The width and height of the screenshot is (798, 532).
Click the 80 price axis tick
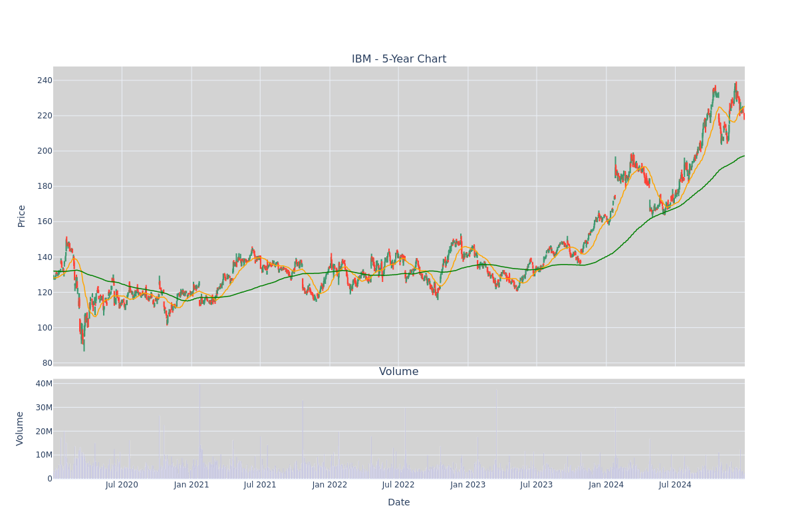pos(47,363)
